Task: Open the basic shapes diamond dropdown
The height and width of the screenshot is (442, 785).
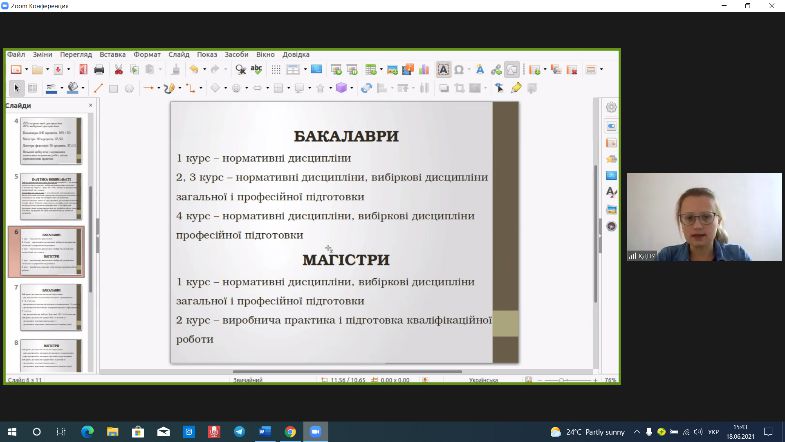Action: pyautogui.click(x=225, y=88)
